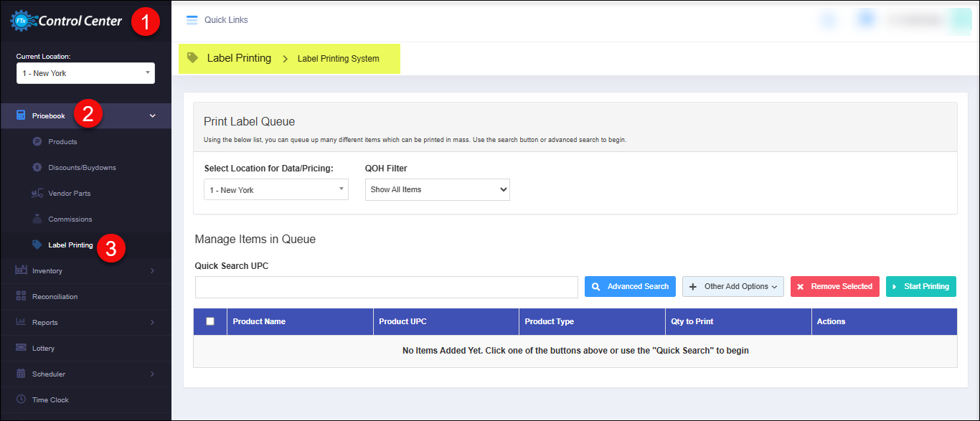980x421 pixels.
Task: Click the Inventory icon in sidebar
Action: (x=21, y=270)
